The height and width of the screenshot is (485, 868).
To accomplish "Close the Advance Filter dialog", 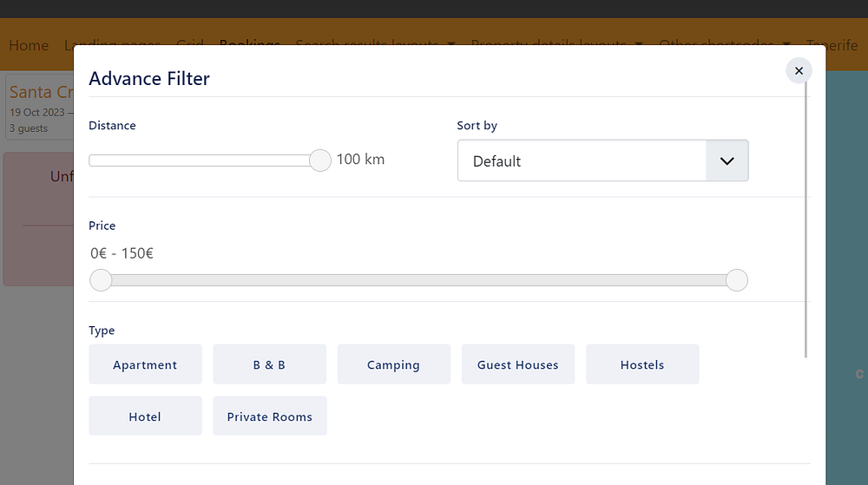I will 799,71.
